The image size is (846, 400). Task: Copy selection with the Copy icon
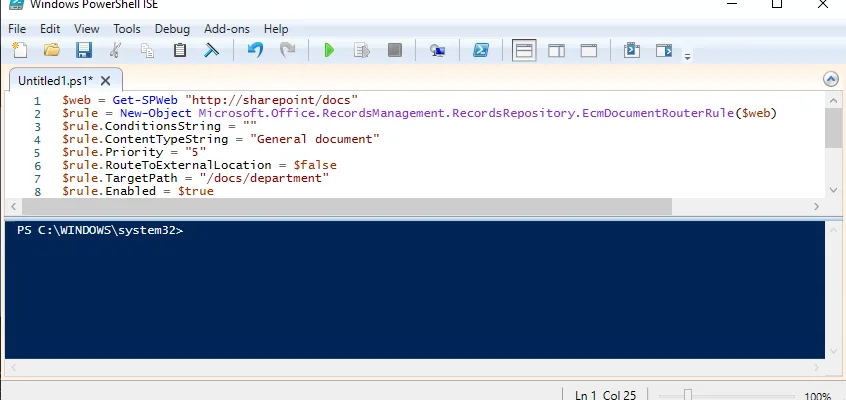[x=147, y=51]
